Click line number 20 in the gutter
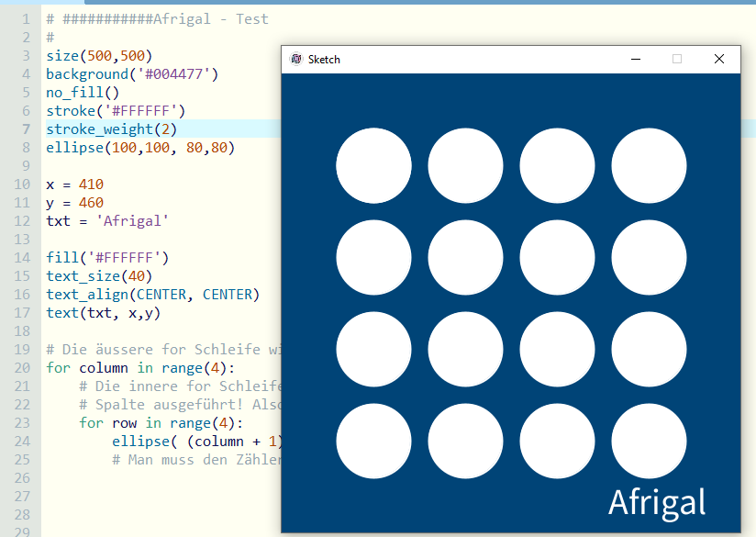The height and width of the screenshot is (537, 756). tap(23, 367)
